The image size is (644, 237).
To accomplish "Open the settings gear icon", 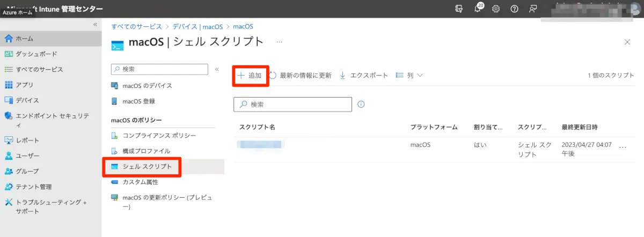I will pyautogui.click(x=496, y=9).
